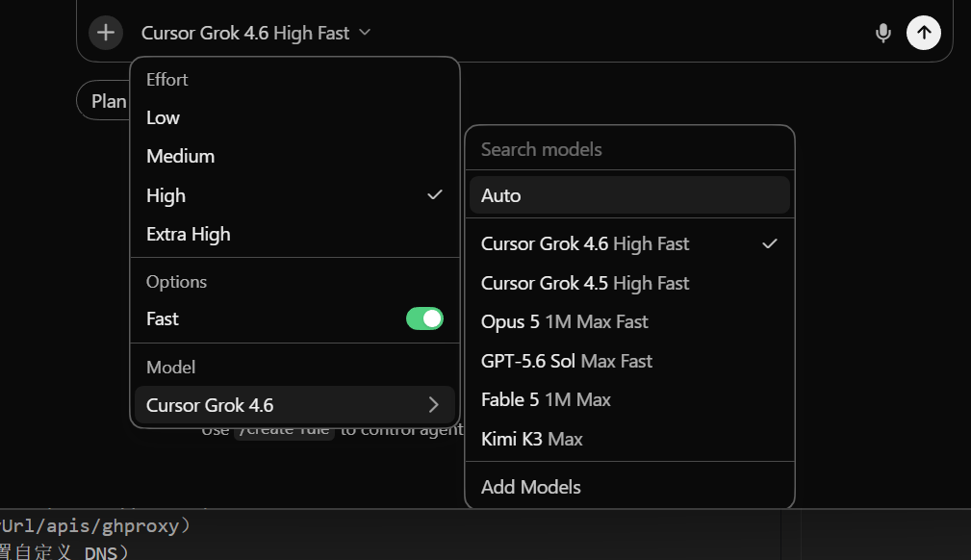Choose Auto model
Image resolution: width=971 pixels, height=560 pixels.
(629, 195)
